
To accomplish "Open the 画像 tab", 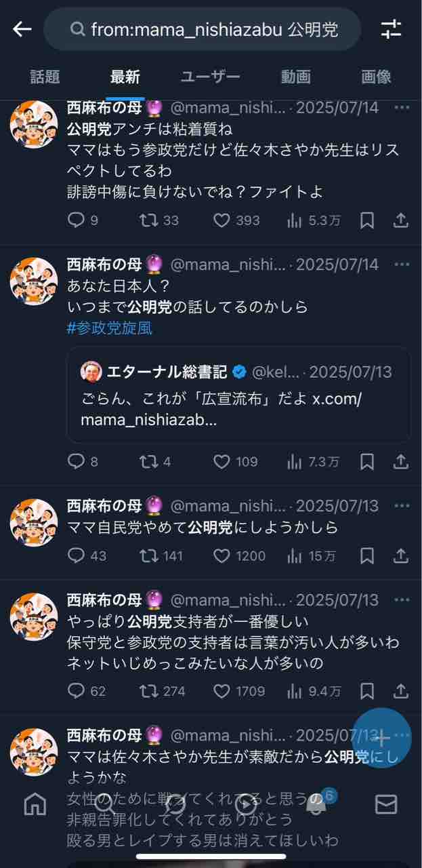I will pos(376,77).
